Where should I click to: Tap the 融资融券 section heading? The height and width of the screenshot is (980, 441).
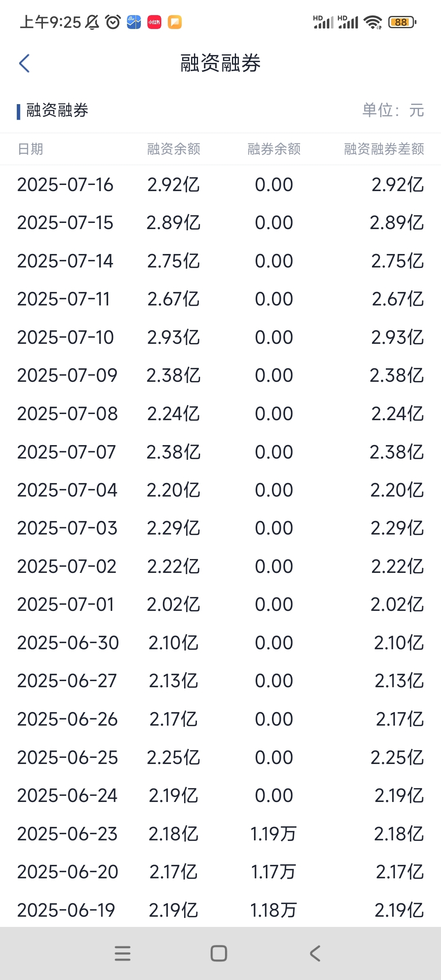coord(57,110)
